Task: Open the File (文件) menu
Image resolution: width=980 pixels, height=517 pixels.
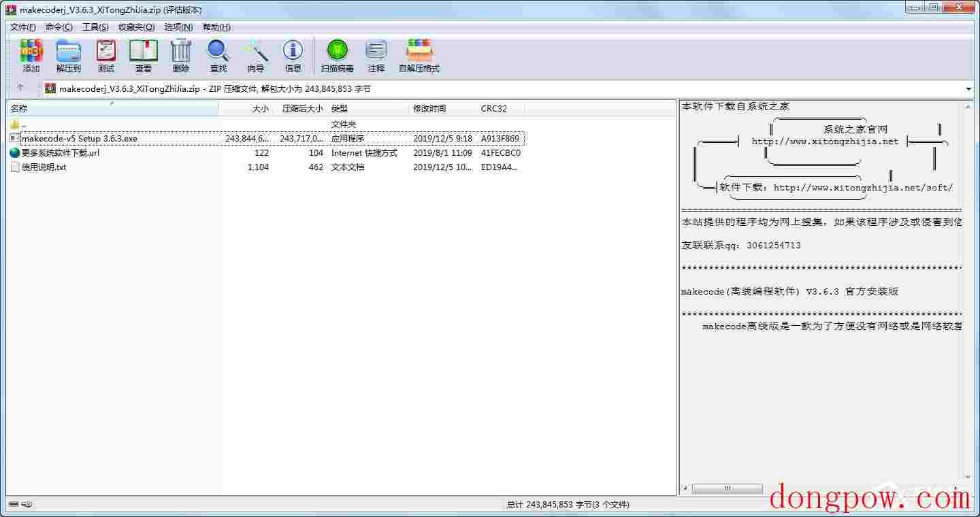Action: 23,27
